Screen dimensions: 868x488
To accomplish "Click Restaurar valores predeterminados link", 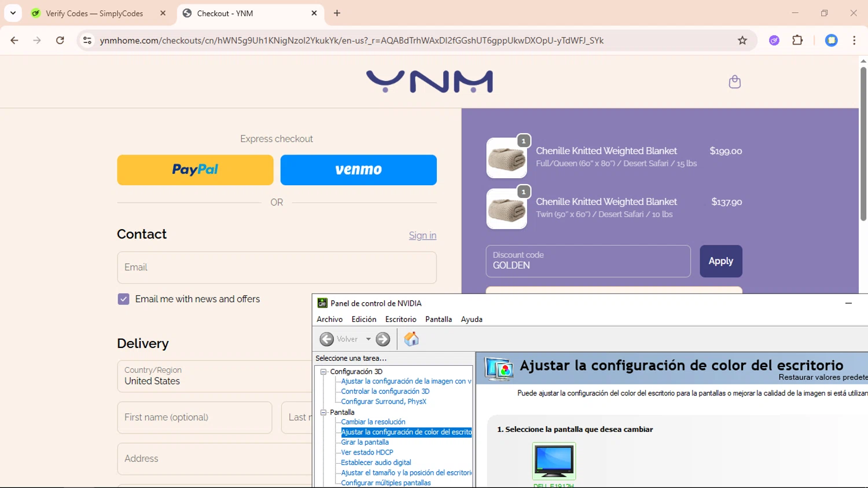I will point(823,377).
